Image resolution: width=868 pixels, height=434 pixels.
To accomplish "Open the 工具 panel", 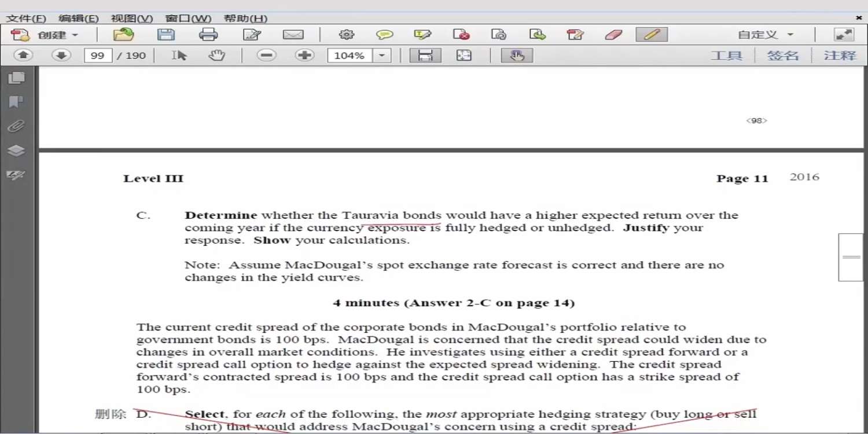I will pos(726,56).
